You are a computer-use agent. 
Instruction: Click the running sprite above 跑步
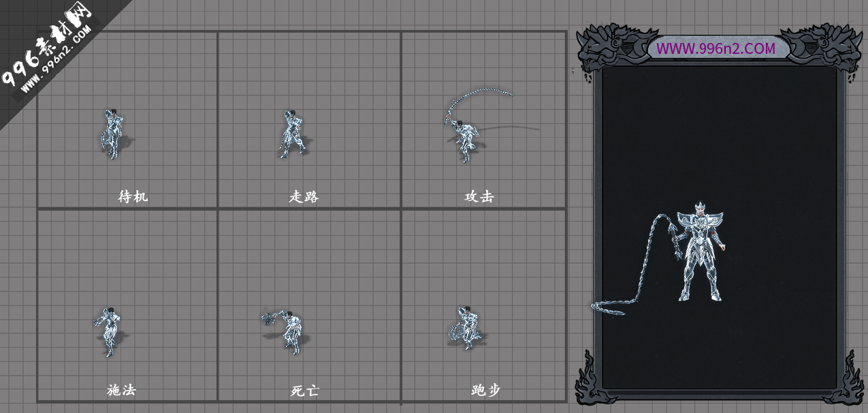[x=466, y=328]
